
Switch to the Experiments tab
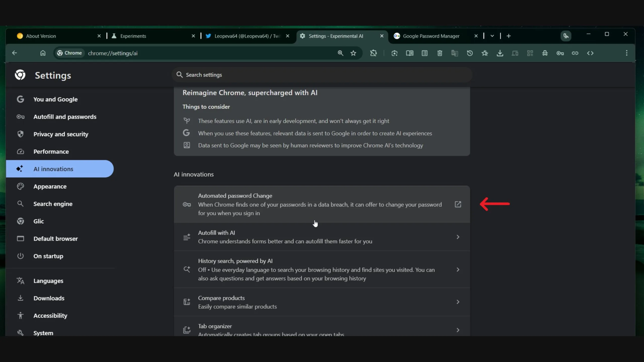coord(153,36)
